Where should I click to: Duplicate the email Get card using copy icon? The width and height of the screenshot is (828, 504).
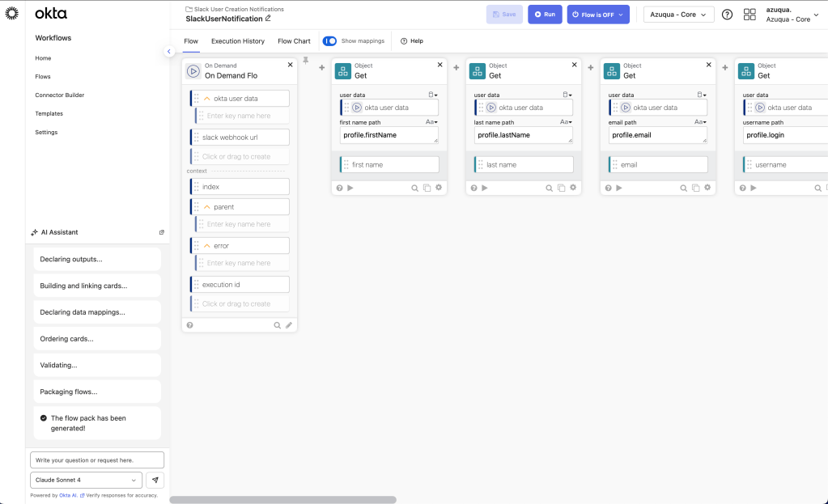click(696, 187)
